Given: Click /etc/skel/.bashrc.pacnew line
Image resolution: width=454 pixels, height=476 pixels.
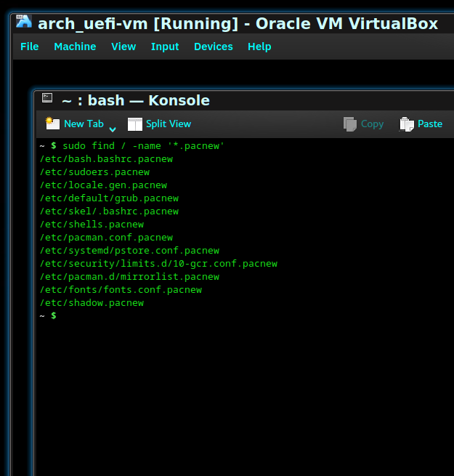Looking at the screenshot, I should coord(109,211).
